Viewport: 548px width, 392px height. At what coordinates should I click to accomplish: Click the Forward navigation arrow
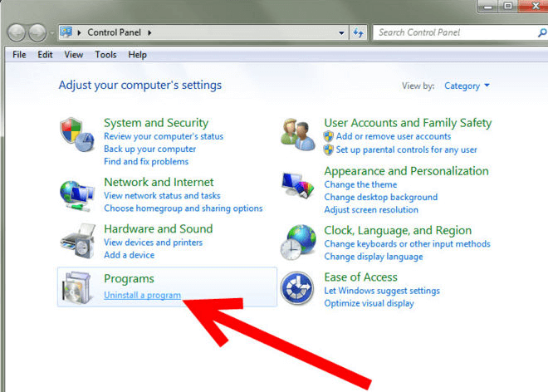tap(37, 33)
